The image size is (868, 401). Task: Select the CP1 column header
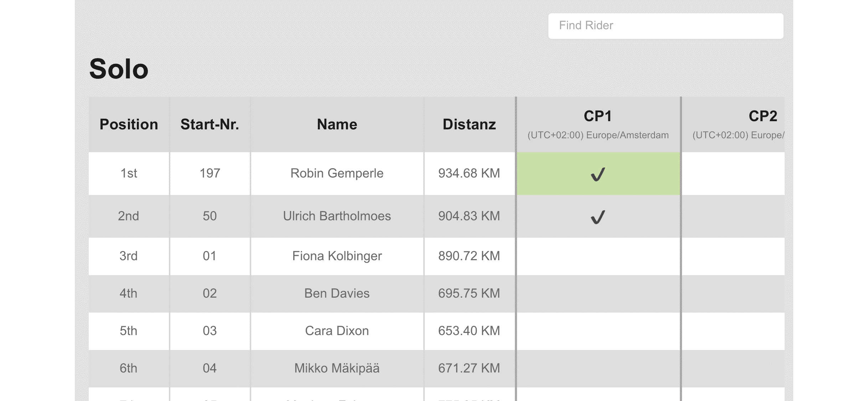coord(598,117)
